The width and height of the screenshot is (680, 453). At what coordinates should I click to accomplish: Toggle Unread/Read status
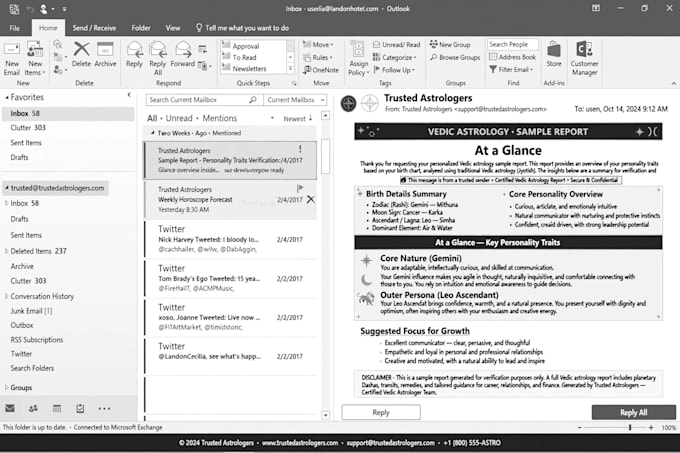(396, 44)
